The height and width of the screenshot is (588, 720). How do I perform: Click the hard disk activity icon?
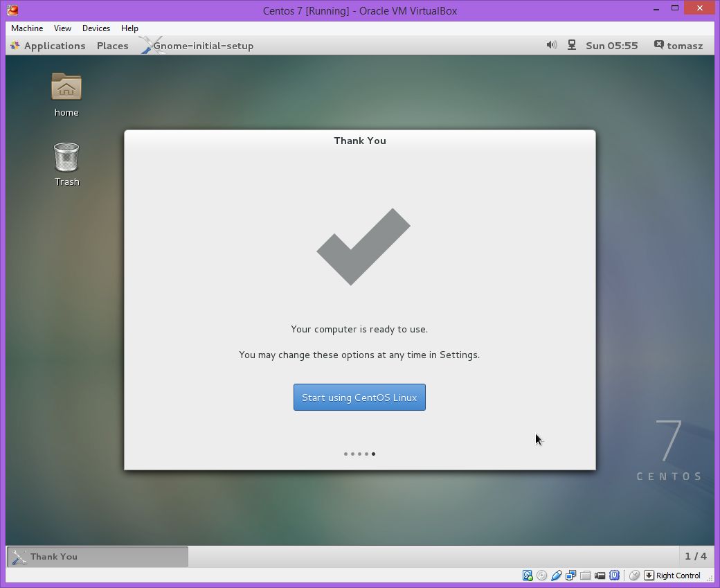tap(528, 575)
